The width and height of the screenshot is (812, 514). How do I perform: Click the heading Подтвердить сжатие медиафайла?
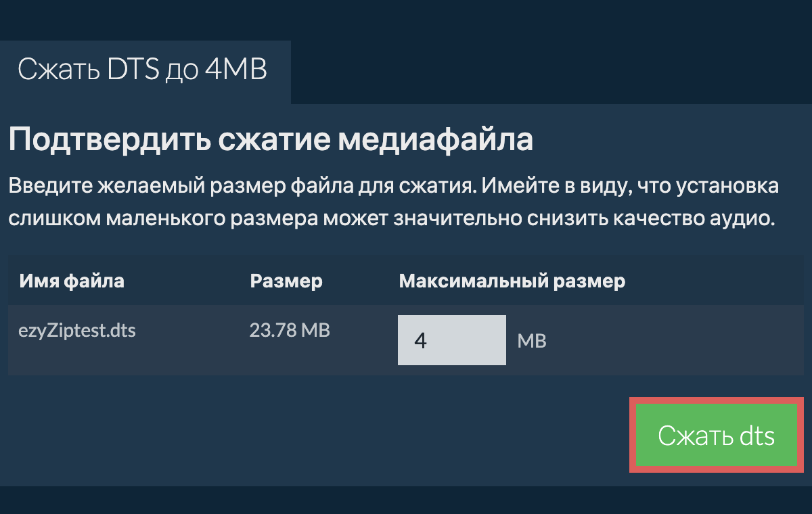[x=271, y=141]
